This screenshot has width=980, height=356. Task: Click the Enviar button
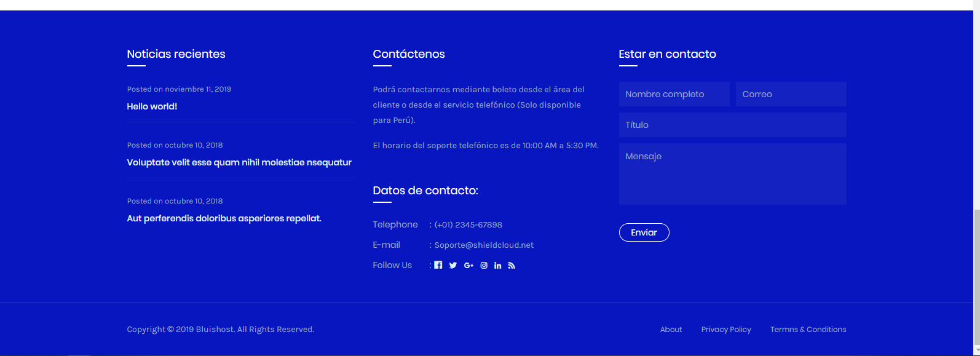[x=644, y=232]
